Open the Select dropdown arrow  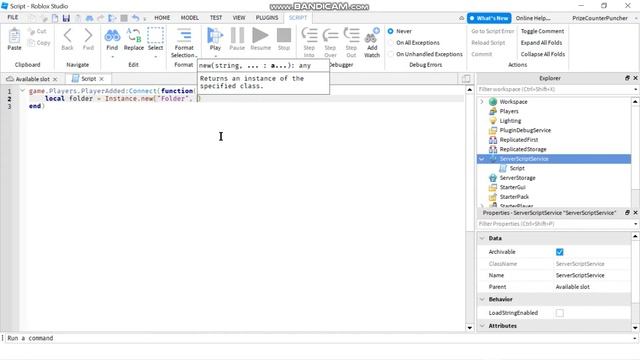pos(156,56)
